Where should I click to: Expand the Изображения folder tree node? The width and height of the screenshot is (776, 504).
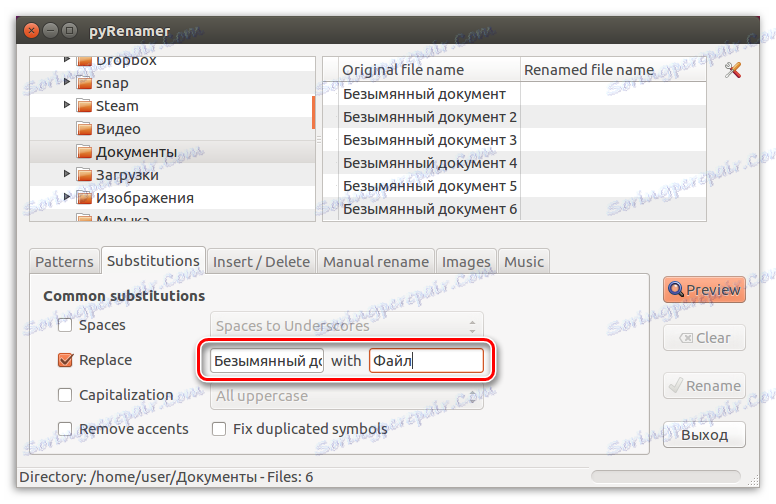[67, 197]
